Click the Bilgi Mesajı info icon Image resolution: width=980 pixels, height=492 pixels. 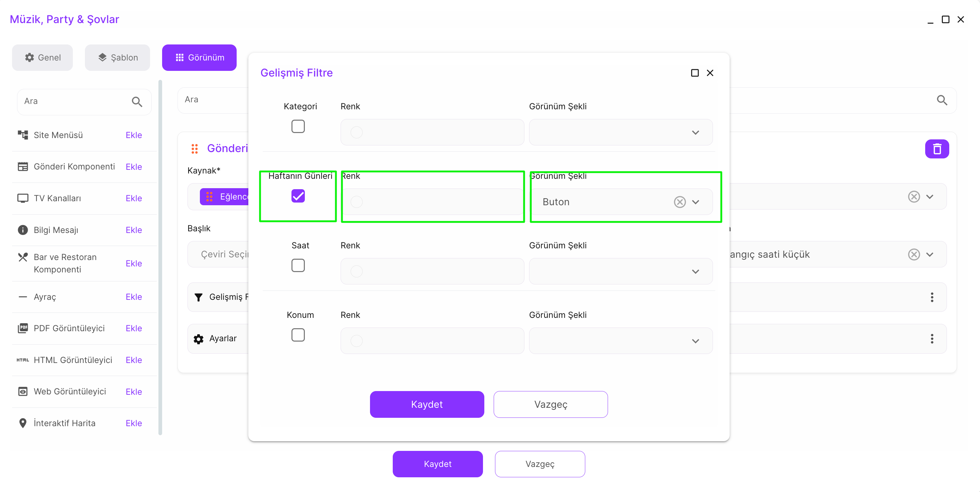(x=23, y=230)
